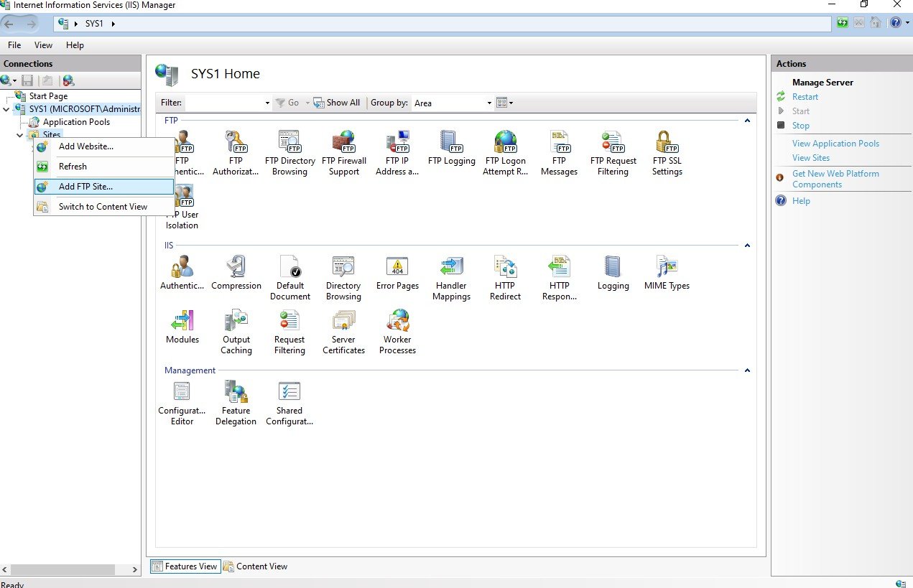913x588 pixels.
Task: Open HTTP Redirect feature
Action: [x=505, y=278]
